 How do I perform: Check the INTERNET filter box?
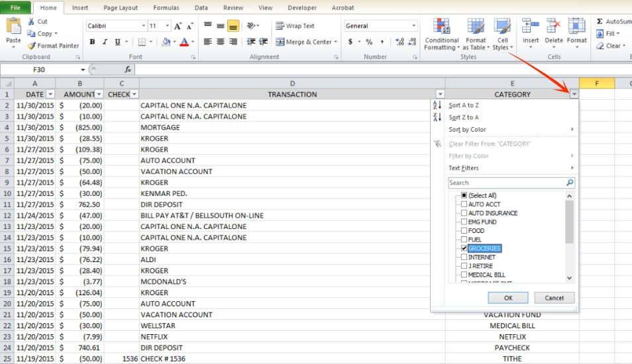[x=464, y=257]
